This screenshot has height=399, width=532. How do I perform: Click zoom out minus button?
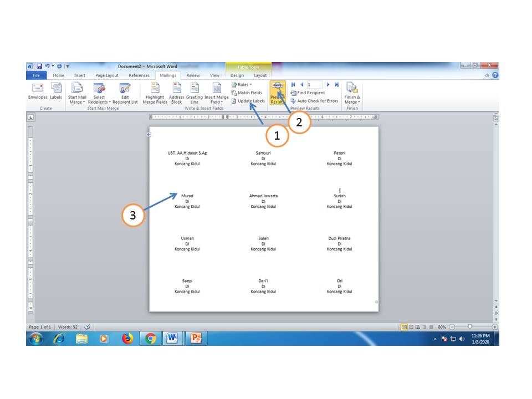coord(452,327)
